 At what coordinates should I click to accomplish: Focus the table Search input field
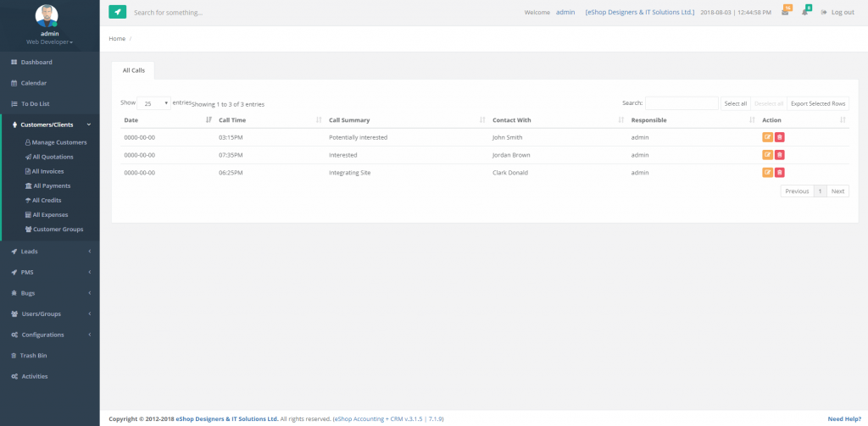tap(682, 103)
